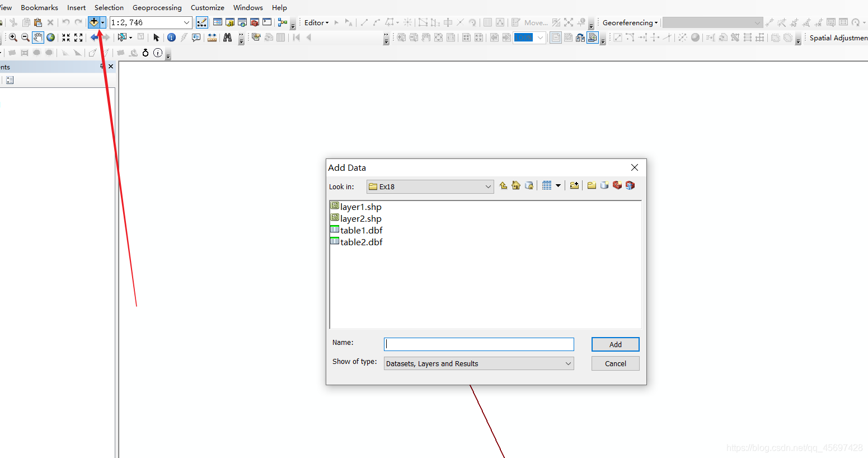The height and width of the screenshot is (458, 868).
Task: Close the Add Data dialog
Action: tap(635, 167)
